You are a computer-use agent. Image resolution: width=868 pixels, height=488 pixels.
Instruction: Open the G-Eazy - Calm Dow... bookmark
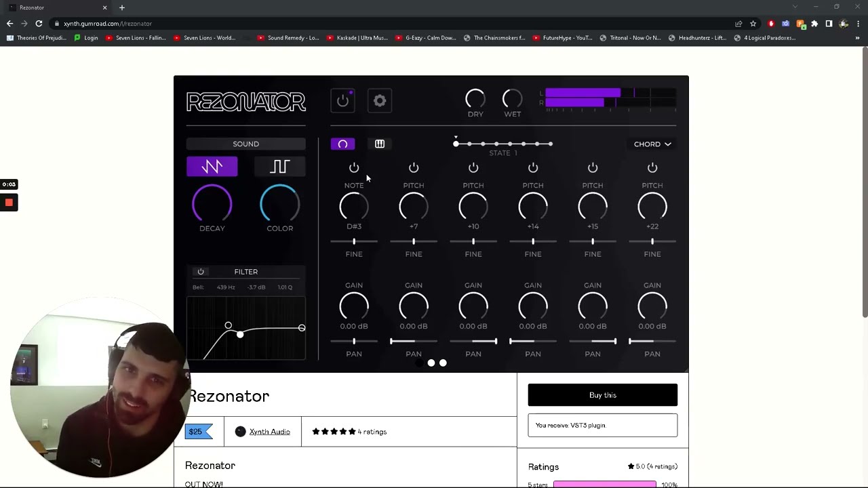click(x=426, y=38)
